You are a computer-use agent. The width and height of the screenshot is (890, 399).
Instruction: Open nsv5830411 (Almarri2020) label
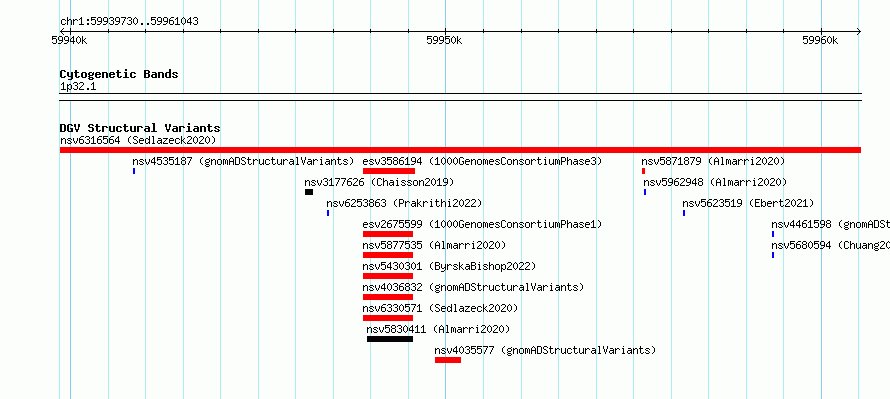pos(438,329)
